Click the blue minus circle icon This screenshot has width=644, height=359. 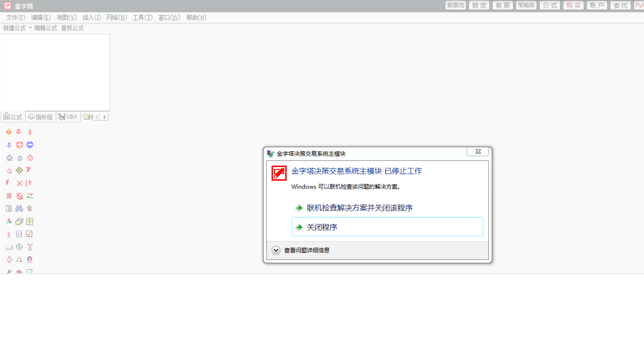[x=30, y=145]
